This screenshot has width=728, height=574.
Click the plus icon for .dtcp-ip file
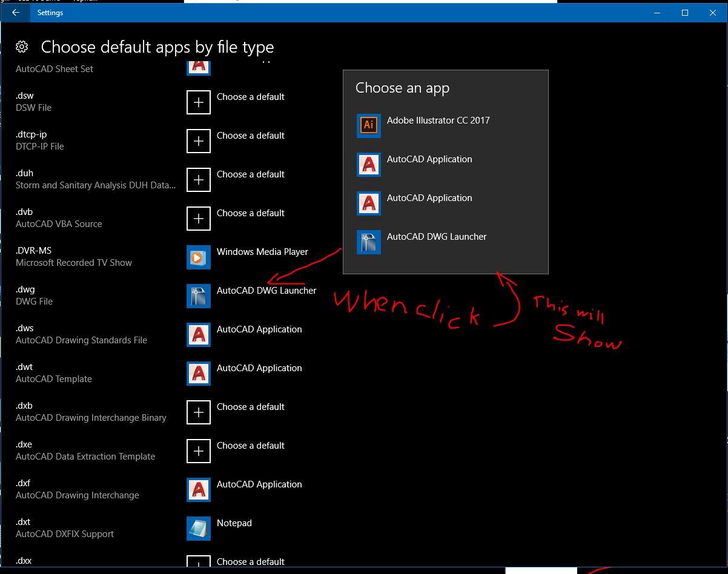[x=199, y=141]
